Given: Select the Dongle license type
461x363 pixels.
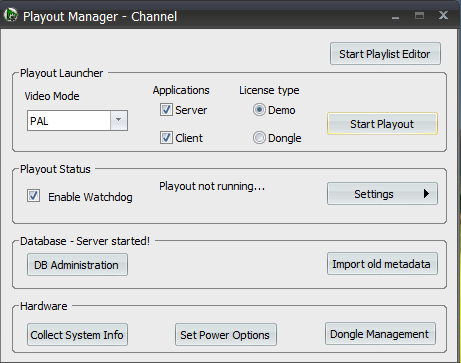Looking at the screenshot, I should tap(259, 138).
